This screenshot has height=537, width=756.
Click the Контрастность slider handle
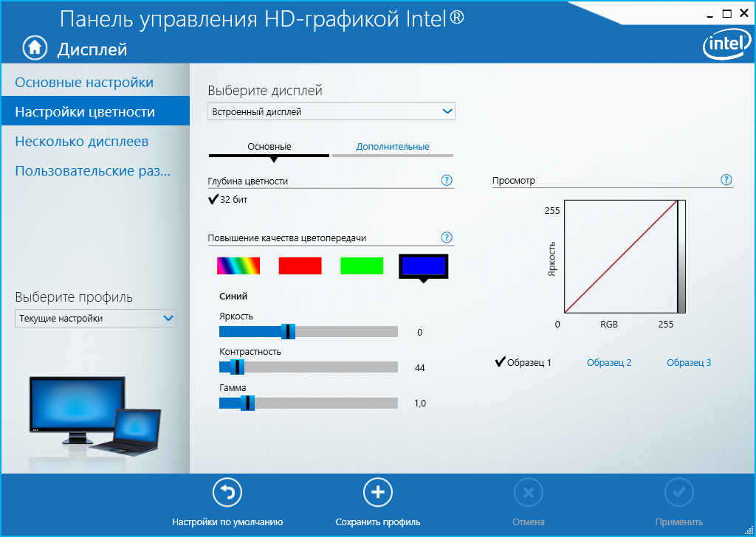tap(237, 367)
